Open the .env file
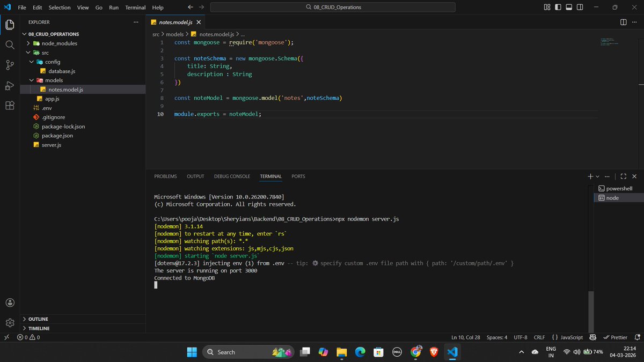The image size is (644, 362). (x=46, y=108)
